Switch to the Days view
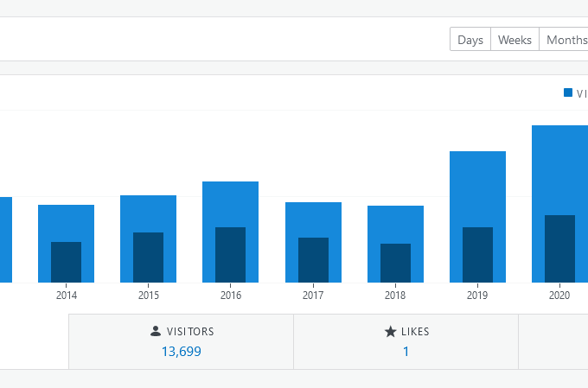This screenshot has width=588, height=388. click(x=470, y=40)
